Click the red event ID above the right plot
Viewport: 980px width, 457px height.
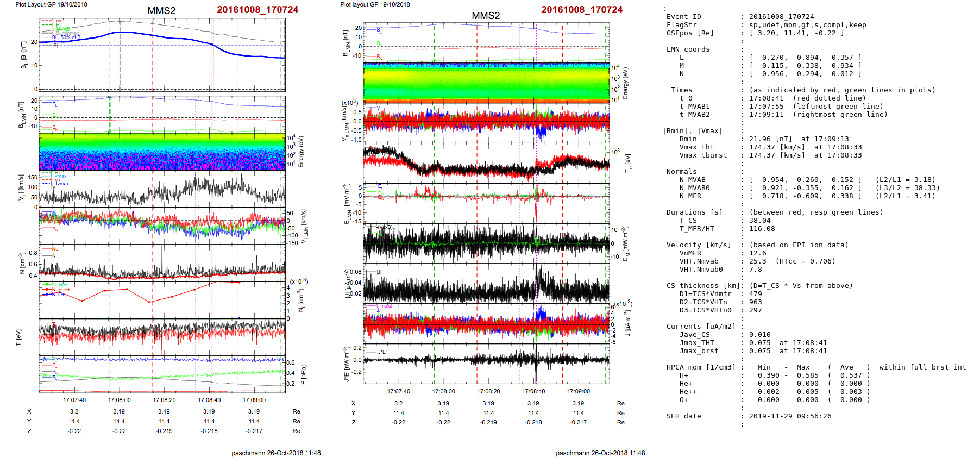point(582,10)
